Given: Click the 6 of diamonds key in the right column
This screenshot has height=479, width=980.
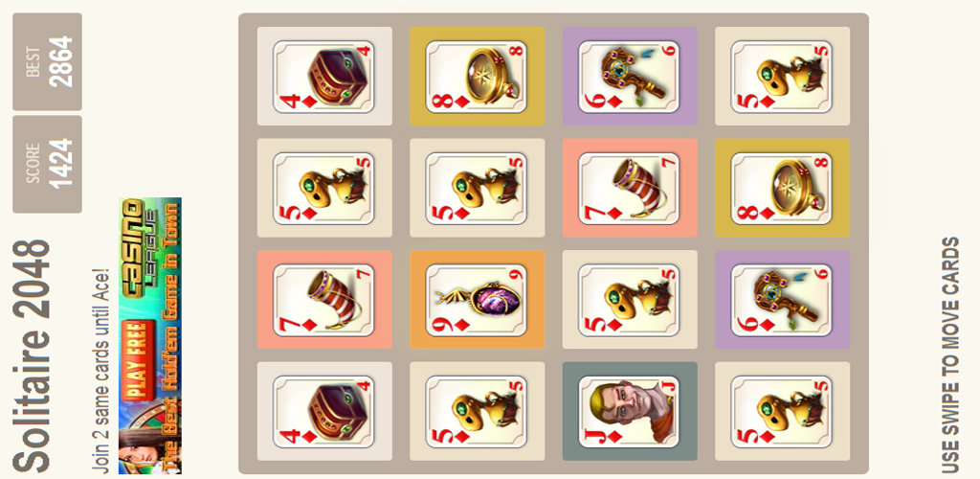Looking at the screenshot, I should pos(782,300).
